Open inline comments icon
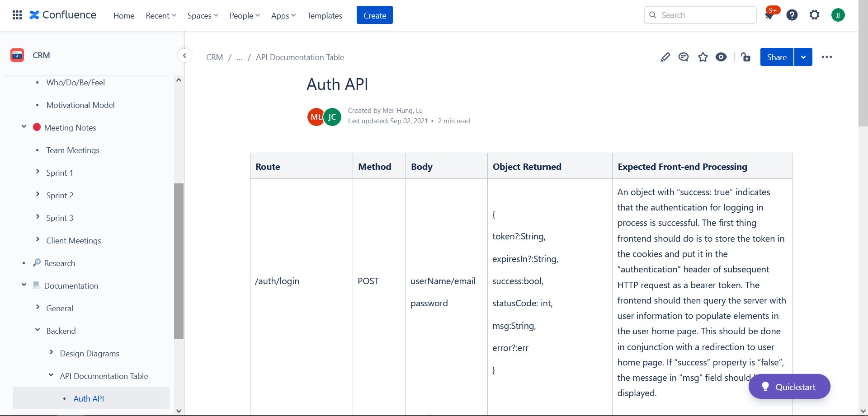This screenshot has width=868, height=416. tap(684, 57)
